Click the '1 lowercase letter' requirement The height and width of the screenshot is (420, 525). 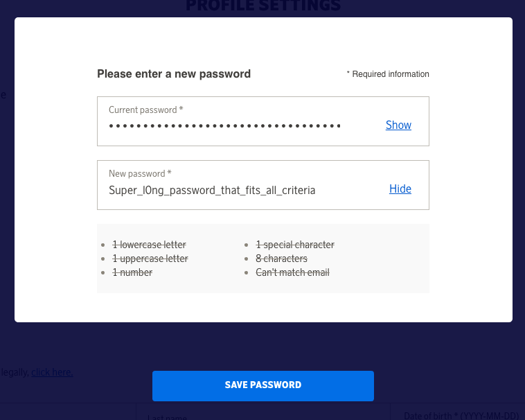coord(149,245)
